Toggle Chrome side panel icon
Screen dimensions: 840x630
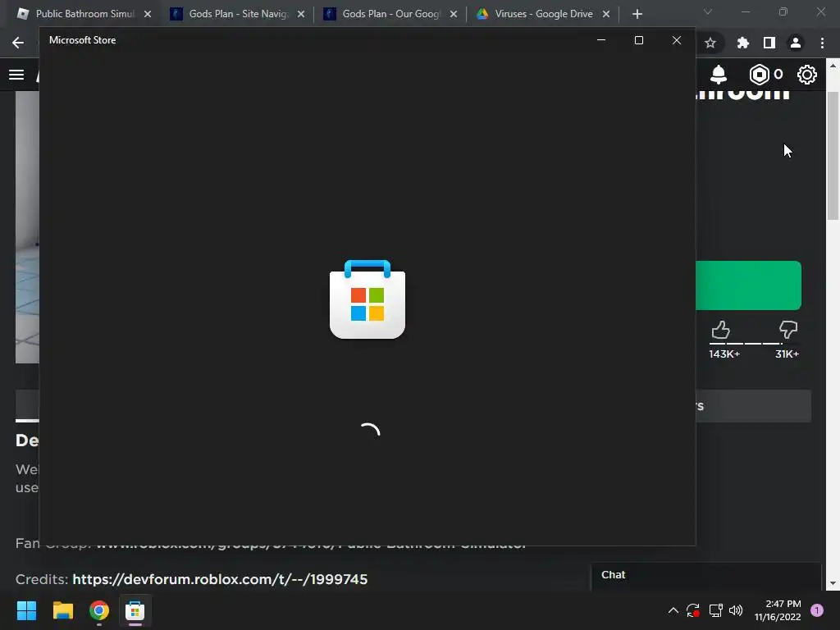pos(769,43)
